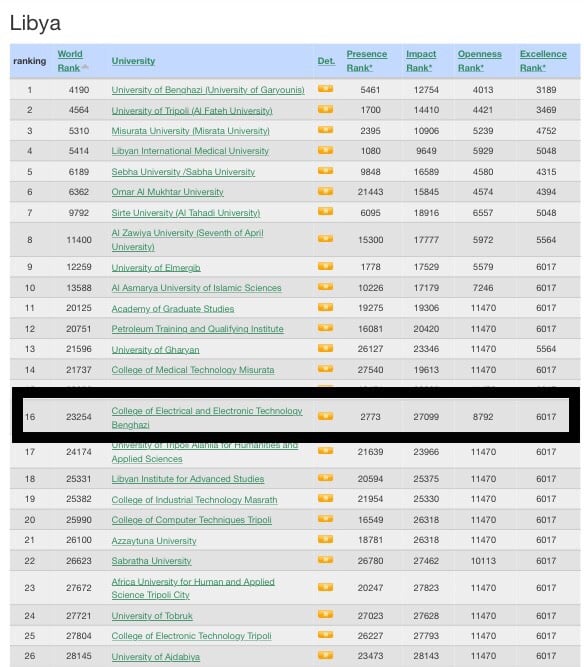Open Petroleum Training and Qualifying Institute link

point(197,329)
